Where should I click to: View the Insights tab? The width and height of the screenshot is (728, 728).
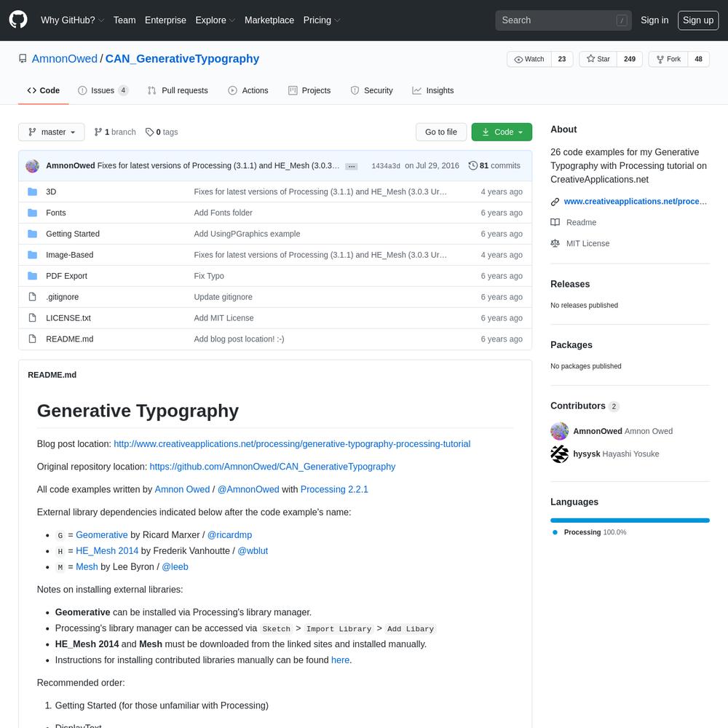tap(433, 90)
